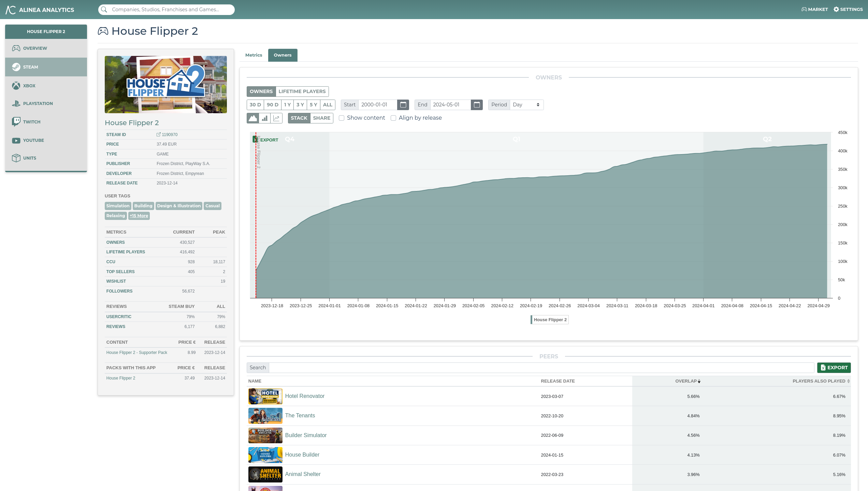Click the House Flipper 2 cover image
This screenshot has width=868, height=491.
(x=166, y=85)
